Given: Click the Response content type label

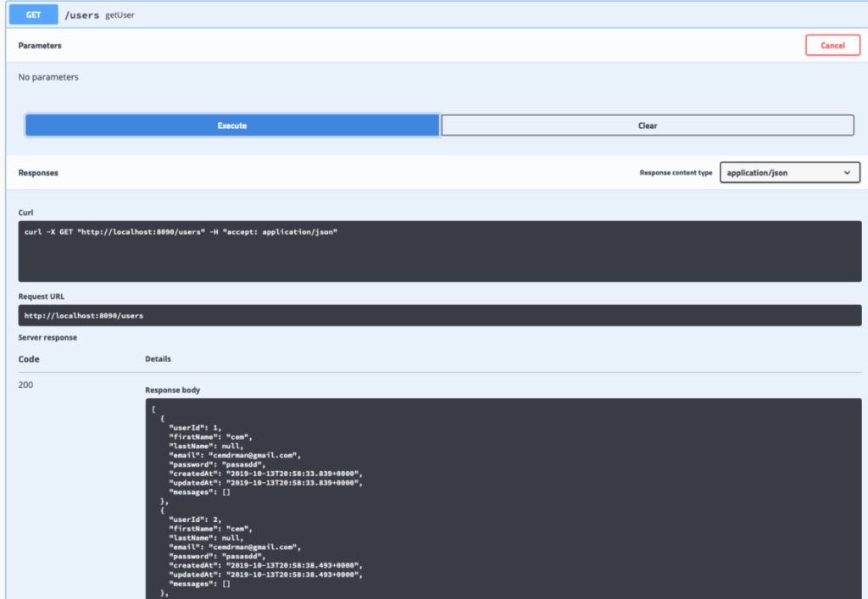Looking at the screenshot, I should 676,173.
